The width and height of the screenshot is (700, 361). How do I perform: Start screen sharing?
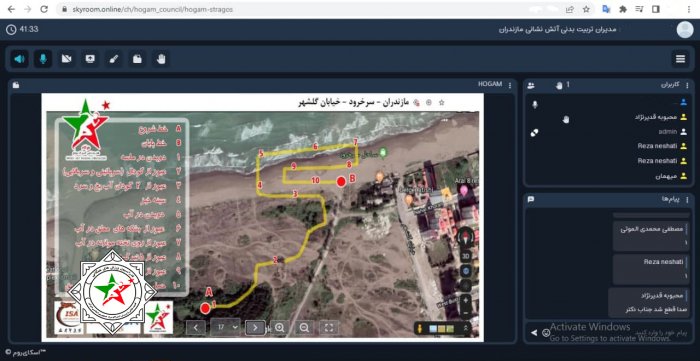pyautogui.click(x=90, y=59)
